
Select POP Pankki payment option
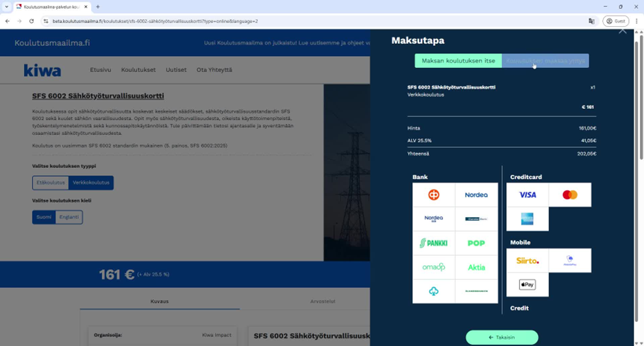click(x=476, y=243)
